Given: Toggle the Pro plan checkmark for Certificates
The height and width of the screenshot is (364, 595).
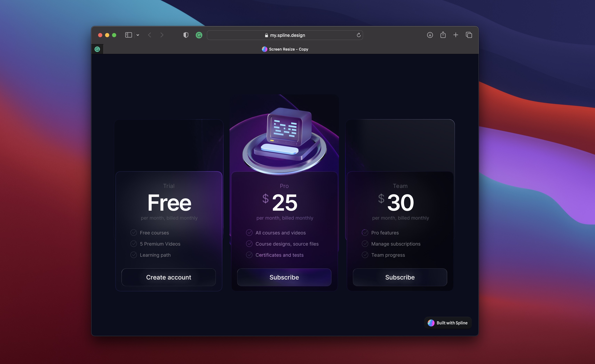Looking at the screenshot, I should point(249,254).
